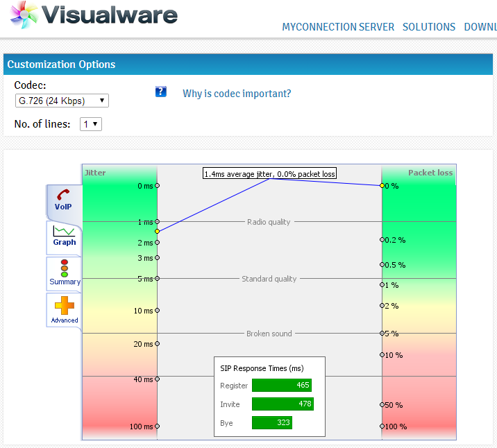Click the 0 ms jitter scale point

(157, 186)
